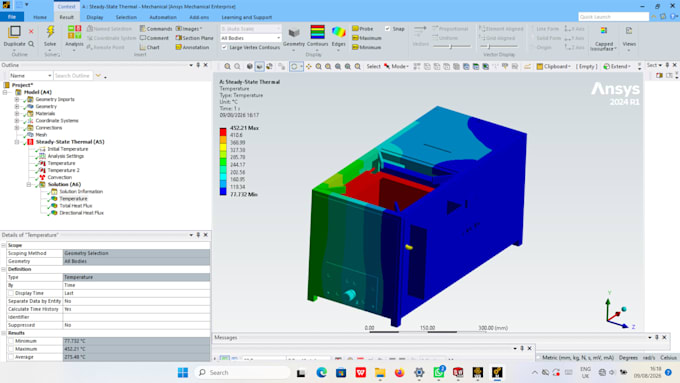680x383 pixels.
Task: Select Directional Heat Flux result
Action: click(x=81, y=213)
